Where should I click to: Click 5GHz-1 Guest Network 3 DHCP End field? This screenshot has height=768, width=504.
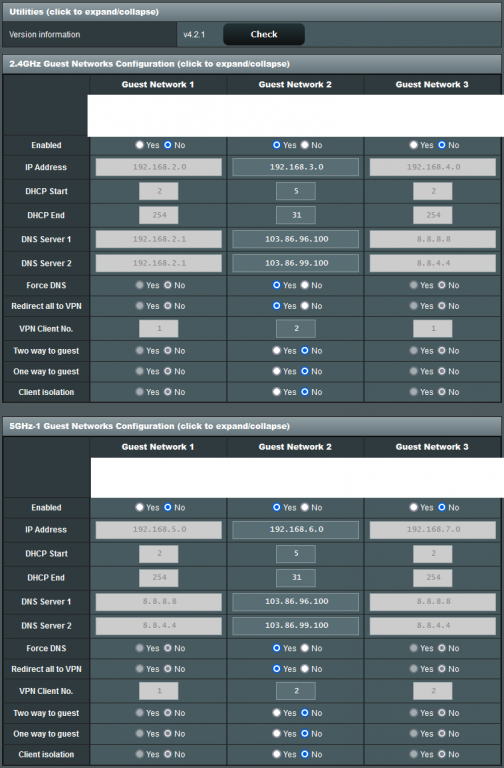point(433,577)
